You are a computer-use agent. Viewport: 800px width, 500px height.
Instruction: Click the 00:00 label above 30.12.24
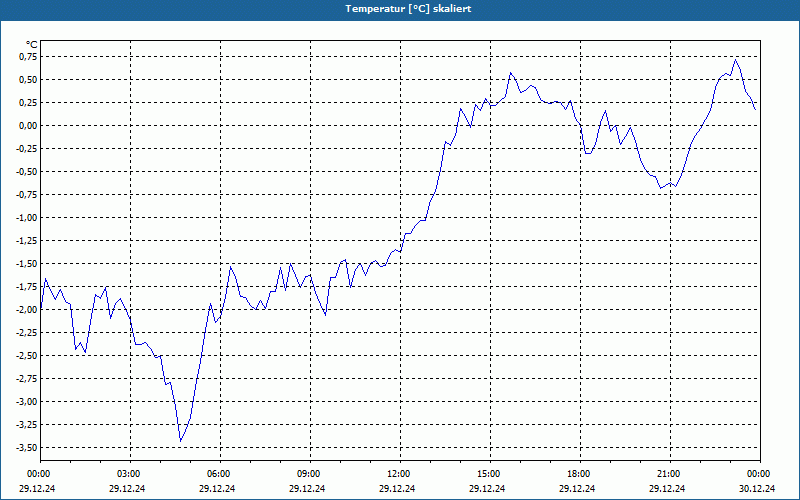(760, 474)
